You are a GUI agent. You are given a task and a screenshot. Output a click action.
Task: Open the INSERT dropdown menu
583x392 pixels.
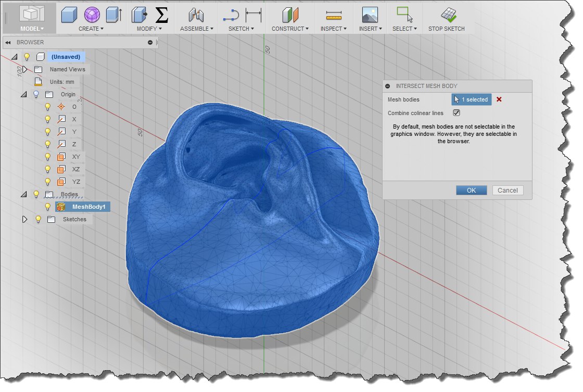(x=370, y=29)
